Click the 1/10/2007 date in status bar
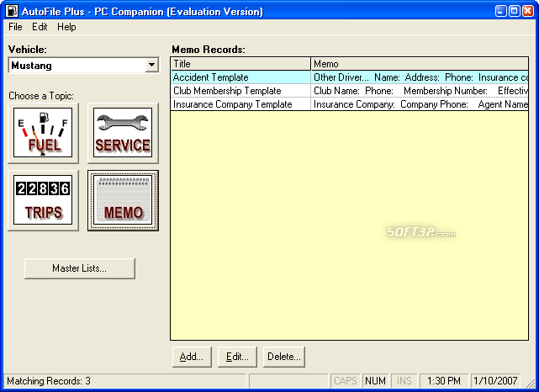Viewport: 539px width, 392px height. (x=495, y=381)
